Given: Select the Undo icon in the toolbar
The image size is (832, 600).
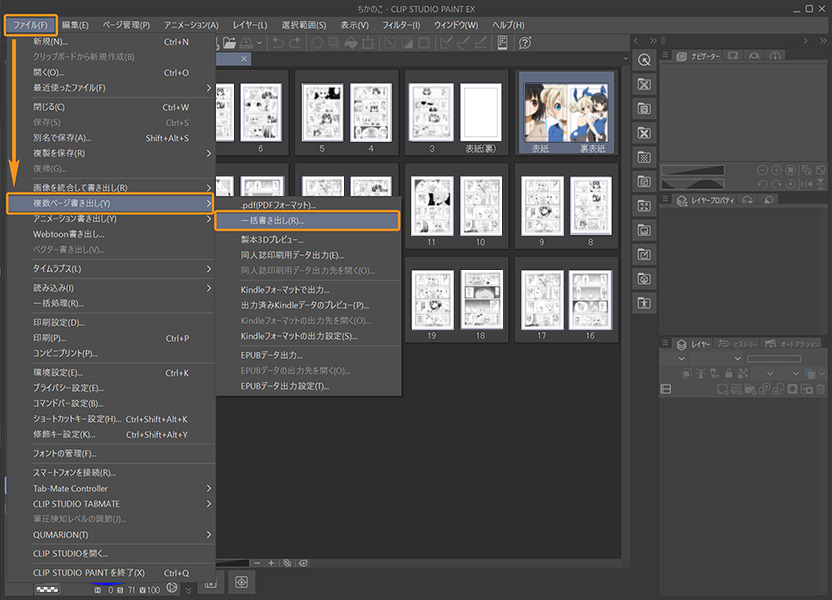Looking at the screenshot, I should click(x=277, y=44).
